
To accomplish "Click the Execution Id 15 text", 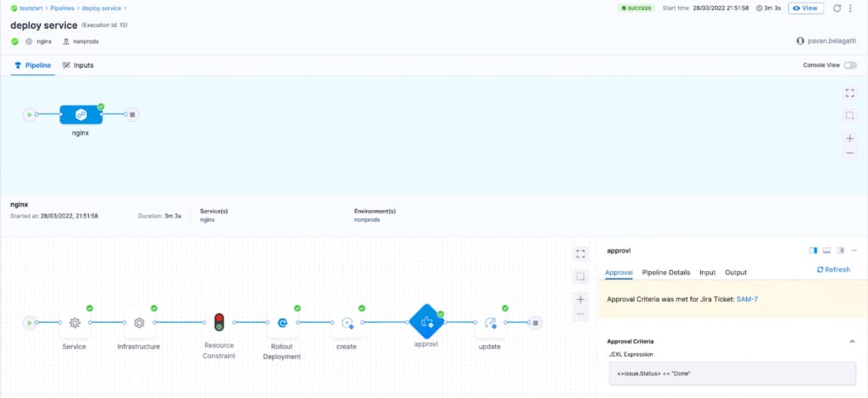I will [x=104, y=25].
